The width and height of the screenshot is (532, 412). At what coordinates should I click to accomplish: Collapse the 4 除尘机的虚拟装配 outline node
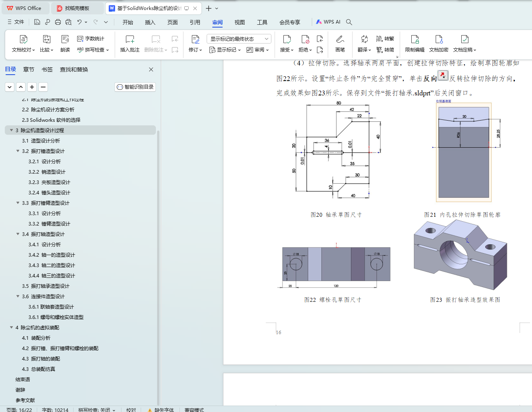12,327
